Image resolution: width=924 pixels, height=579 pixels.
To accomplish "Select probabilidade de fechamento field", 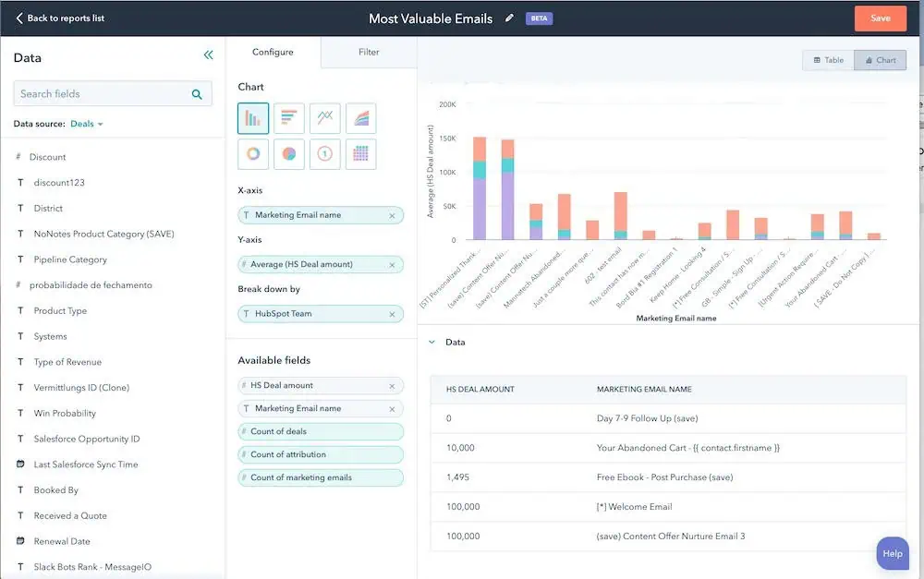I will 91,285.
